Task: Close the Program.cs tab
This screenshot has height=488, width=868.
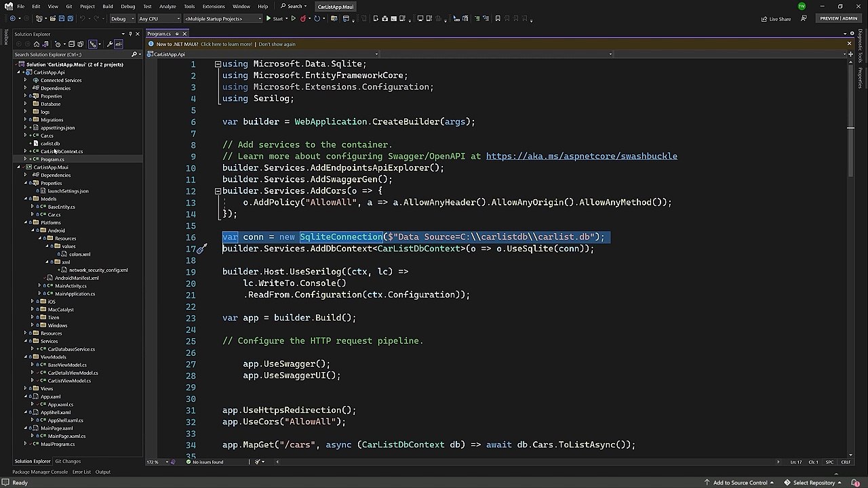Action: (x=184, y=34)
